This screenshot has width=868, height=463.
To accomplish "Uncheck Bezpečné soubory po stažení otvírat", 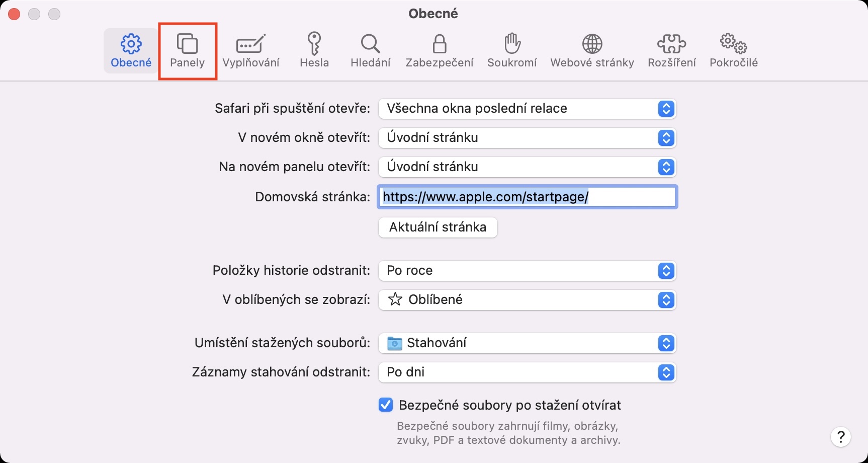I will (x=386, y=405).
